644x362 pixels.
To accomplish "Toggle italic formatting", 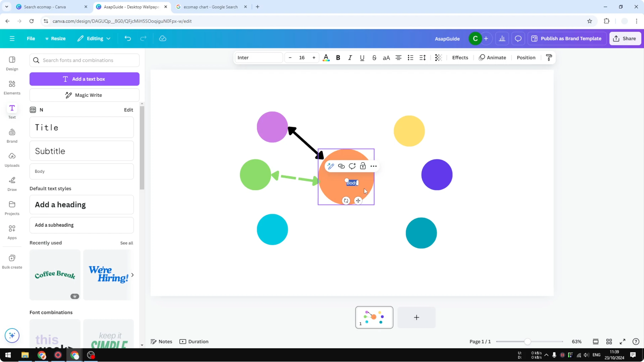I will [350, 58].
